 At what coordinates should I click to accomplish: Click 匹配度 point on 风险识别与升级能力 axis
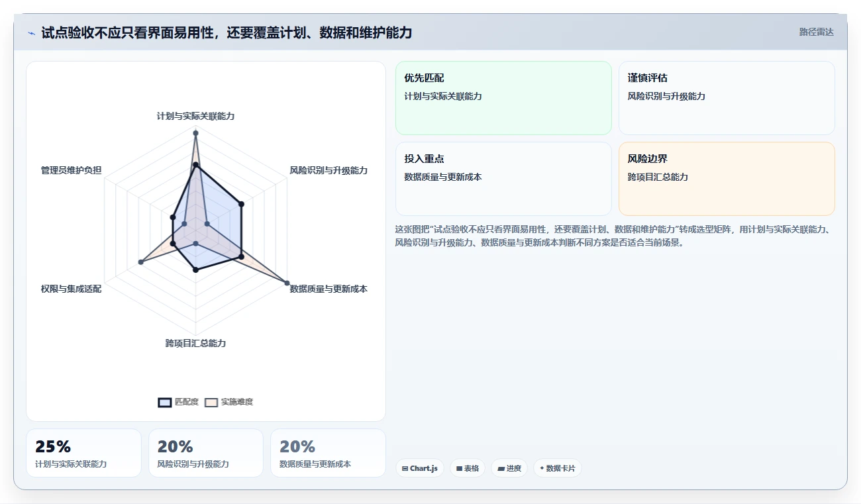pyautogui.click(x=241, y=204)
